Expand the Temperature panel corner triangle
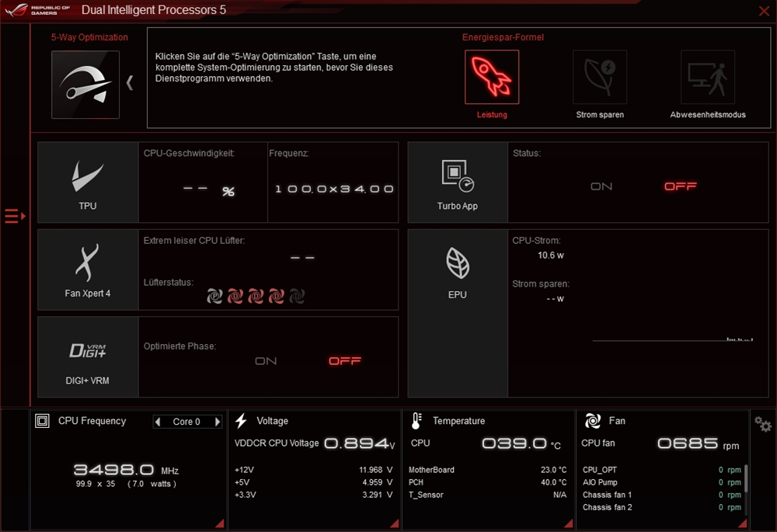Image resolution: width=777 pixels, height=532 pixels. tap(569, 523)
